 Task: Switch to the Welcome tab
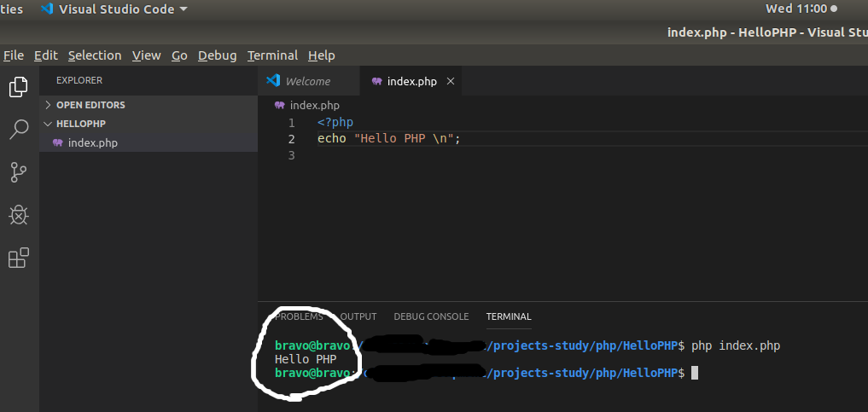[308, 81]
